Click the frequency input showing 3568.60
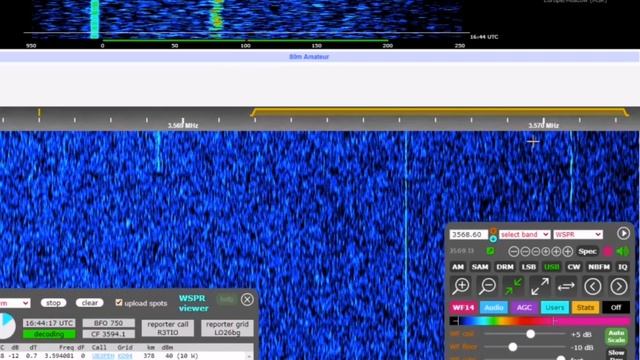640x360 pixels. point(469,235)
